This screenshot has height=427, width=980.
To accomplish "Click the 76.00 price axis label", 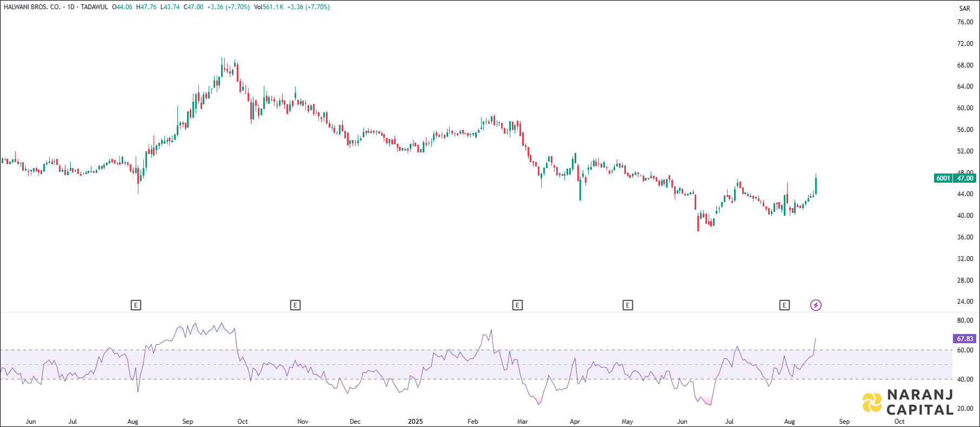I will [965, 22].
